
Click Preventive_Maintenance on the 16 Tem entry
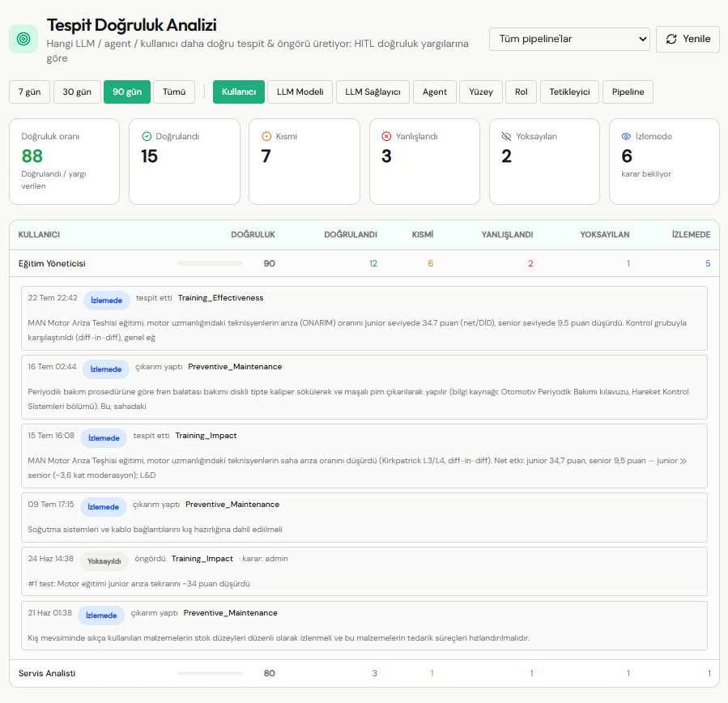coord(235,366)
